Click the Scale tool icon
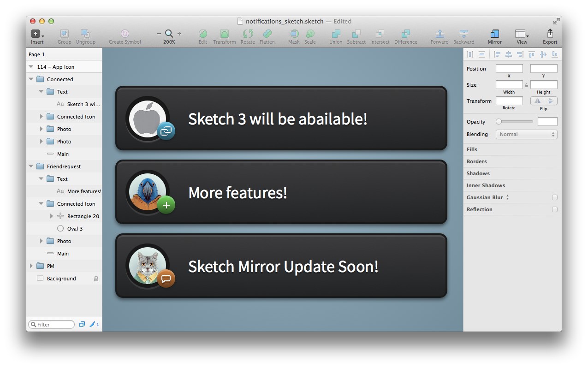The height and width of the screenshot is (368, 588). (x=310, y=34)
